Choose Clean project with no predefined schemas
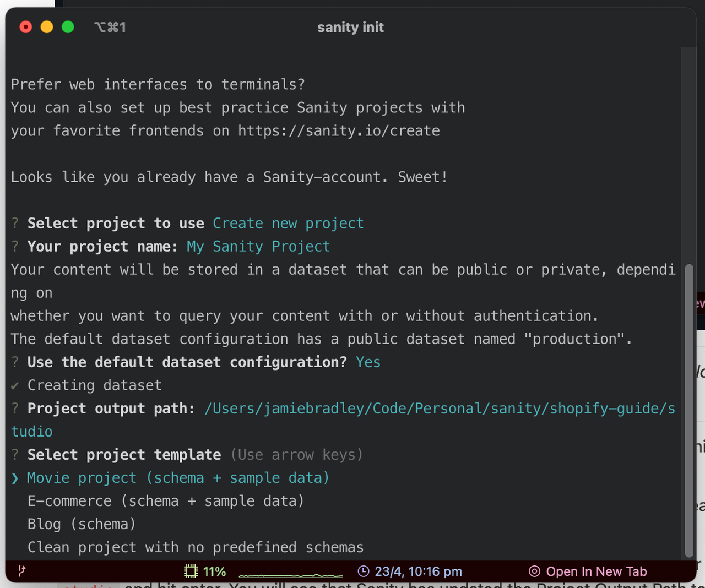 pos(195,547)
